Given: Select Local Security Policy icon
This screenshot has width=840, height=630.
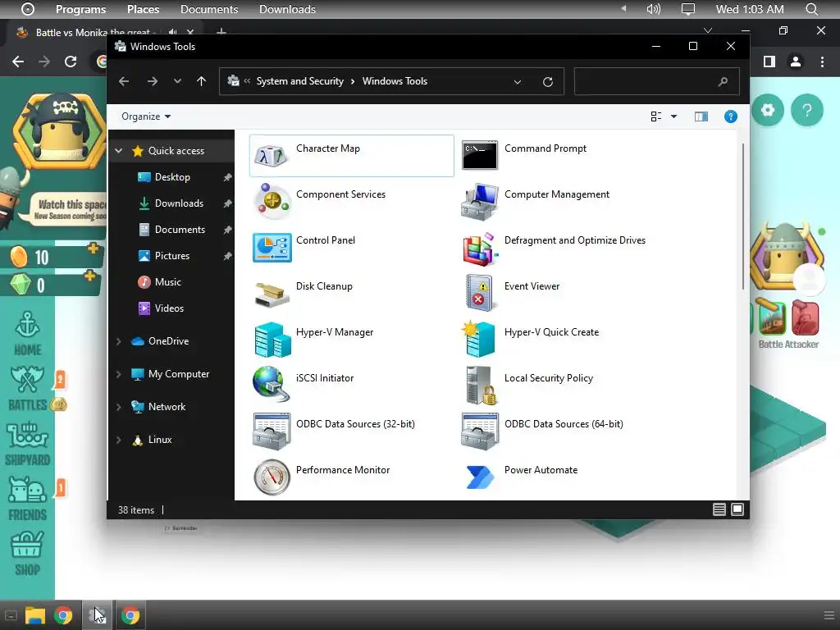Looking at the screenshot, I should [x=481, y=386].
